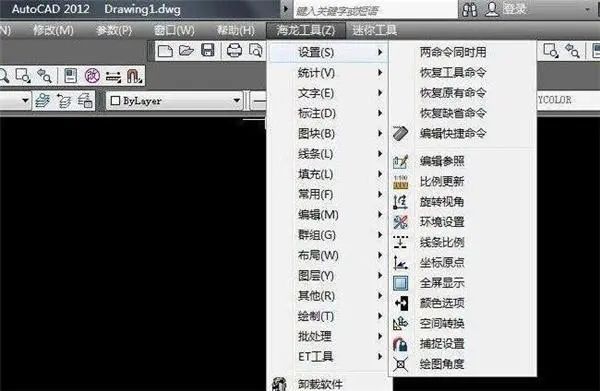Screen dimensions: 600x391
Task: Open the 窗口(W) menu
Action: pos(174,30)
